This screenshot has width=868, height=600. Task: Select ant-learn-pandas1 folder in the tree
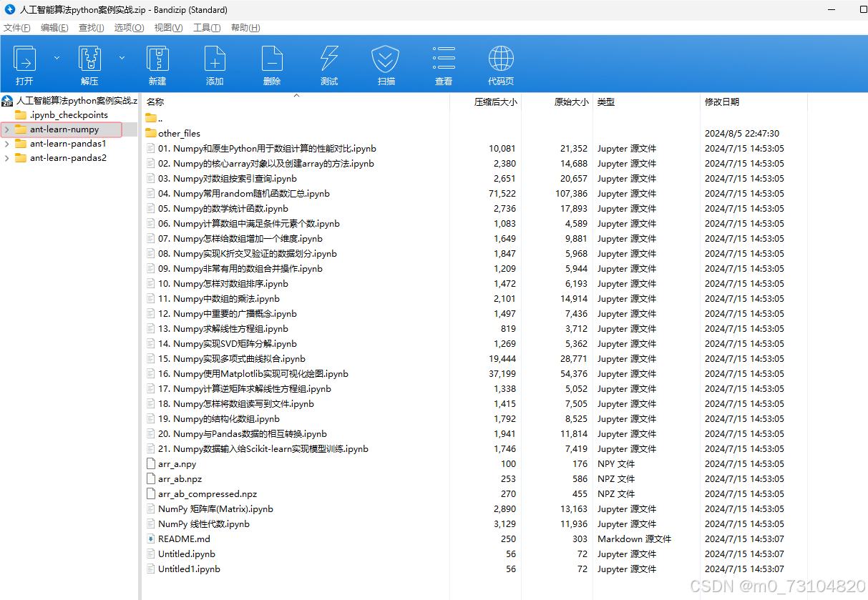pyautogui.click(x=68, y=144)
